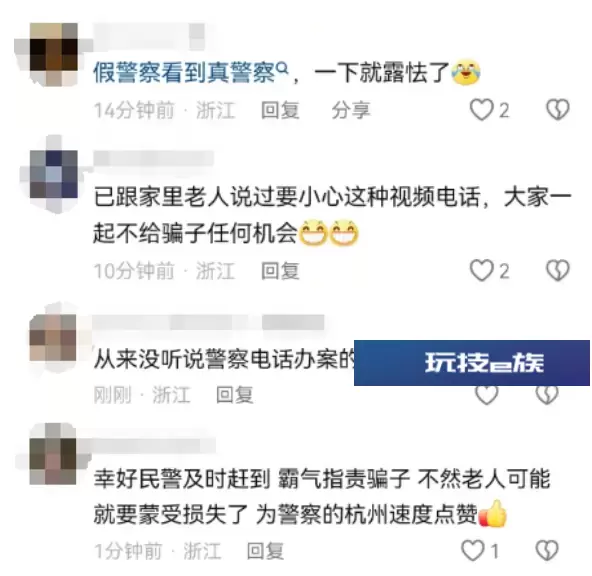592x576 pixels.
Task: Tap the 玩技e族 watermark banner
Action: click(472, 363)
